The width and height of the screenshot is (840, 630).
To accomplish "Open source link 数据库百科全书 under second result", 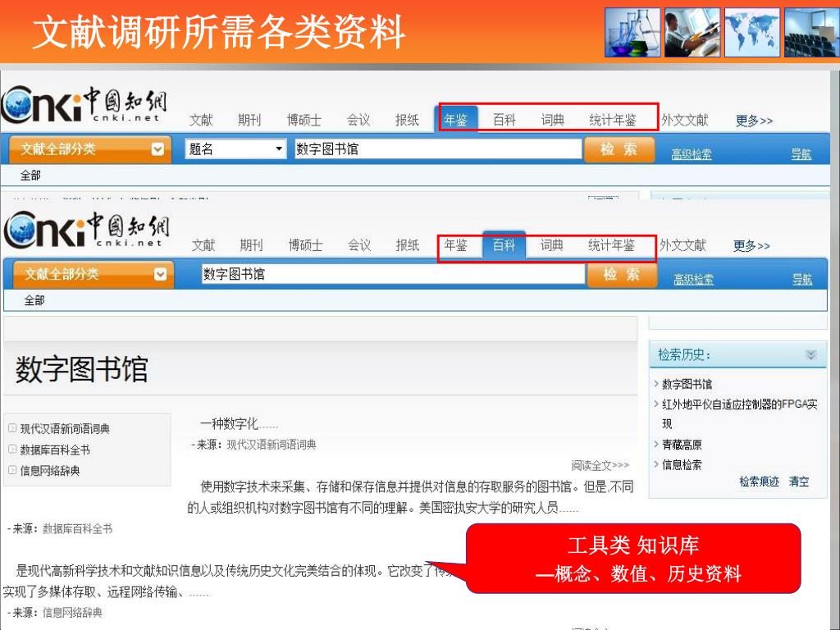I will click(x=78, y=529).
